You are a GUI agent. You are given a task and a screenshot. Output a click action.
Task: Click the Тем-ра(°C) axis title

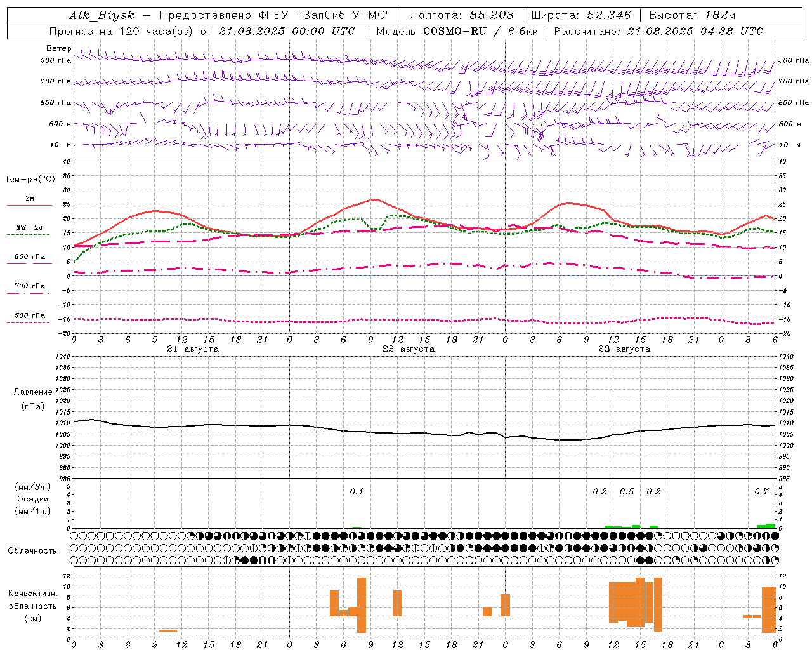click(x=30, y=180)
